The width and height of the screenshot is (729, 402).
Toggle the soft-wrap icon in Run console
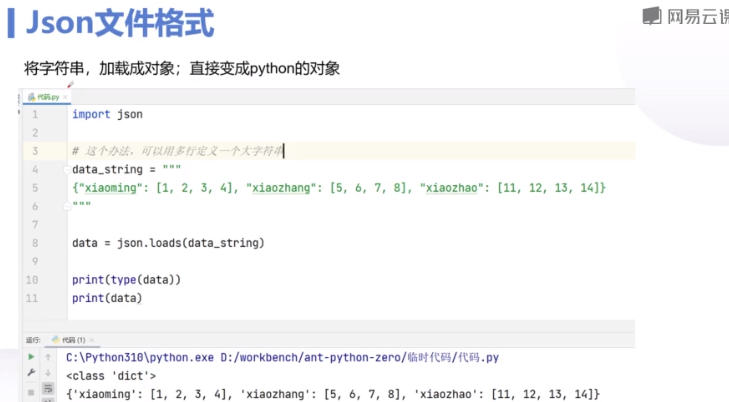pyautogui.click(x=48, y=388)
